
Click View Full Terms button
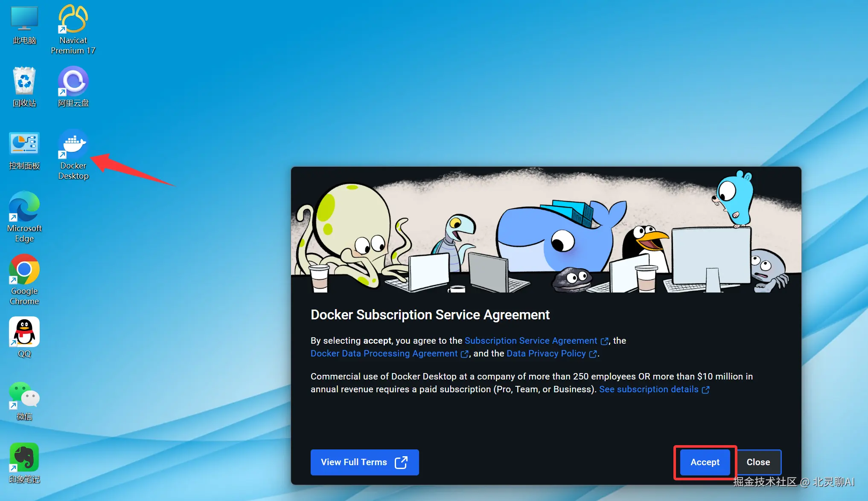[364, 462]
